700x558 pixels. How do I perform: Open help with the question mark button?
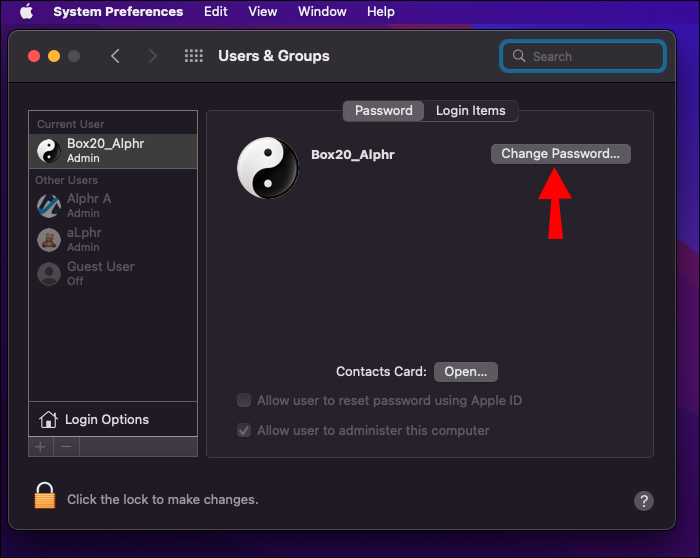[644, 501]
